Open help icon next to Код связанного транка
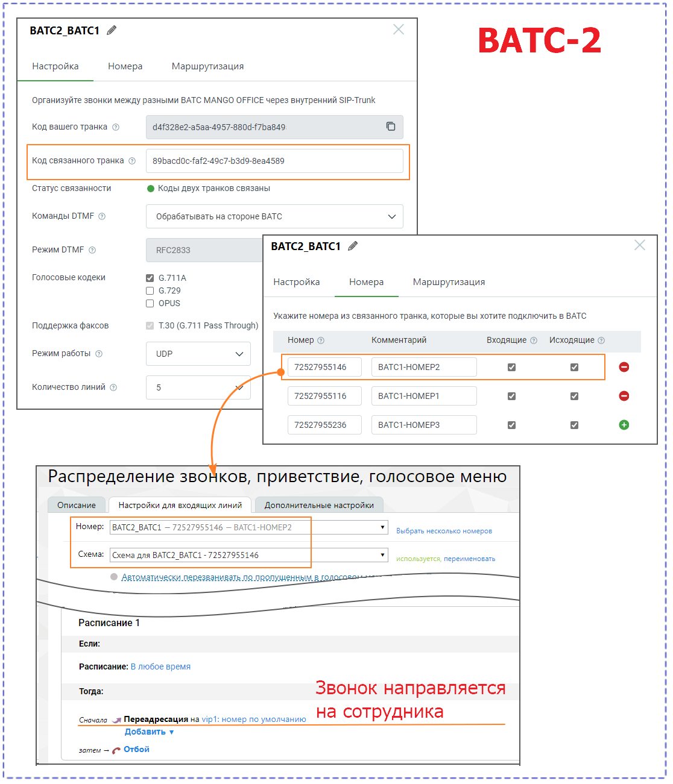Screen dimensions: 673x784 pos(132,161)
